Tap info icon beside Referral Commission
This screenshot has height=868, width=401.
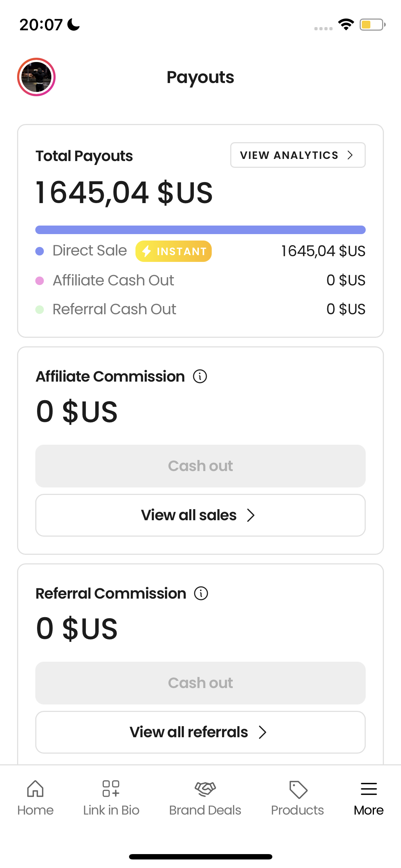tap(201, 593)
